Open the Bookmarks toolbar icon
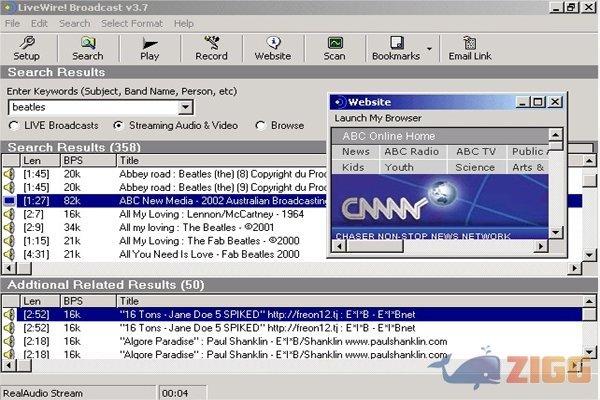This screenshot has width=600, height=400. pos(395,48)
